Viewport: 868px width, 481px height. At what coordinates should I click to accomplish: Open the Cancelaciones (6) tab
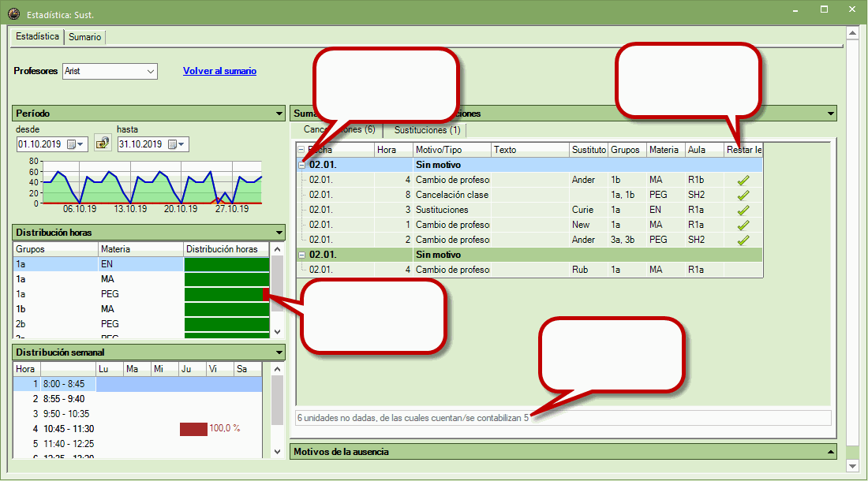pos(339,129)
